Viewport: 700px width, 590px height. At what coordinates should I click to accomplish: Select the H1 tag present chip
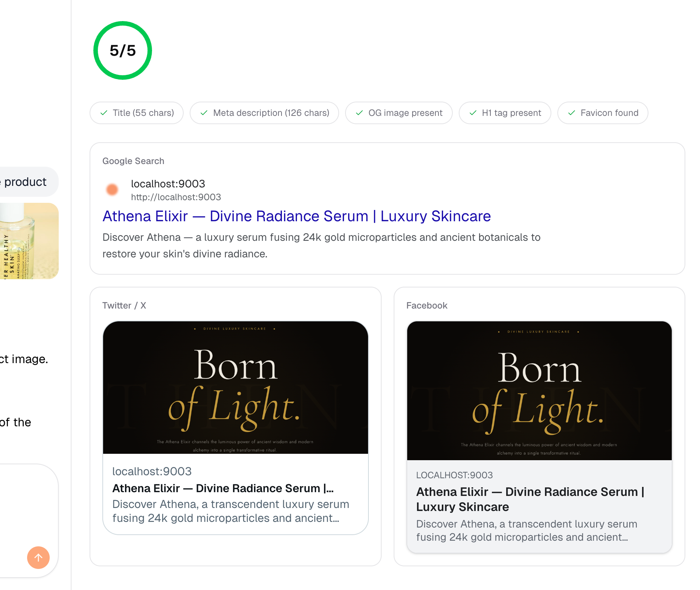[505, 113]
